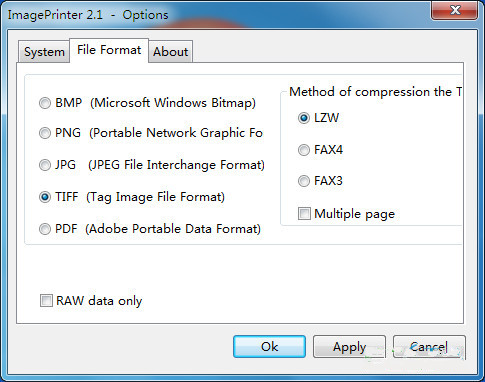485x382 pixels.
Task: Close the Options window via X
Action: (x=455, y=10)
